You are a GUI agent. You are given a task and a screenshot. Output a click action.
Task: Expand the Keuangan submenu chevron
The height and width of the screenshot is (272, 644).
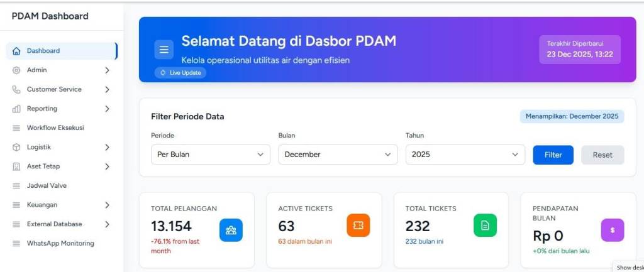[107, 205]
